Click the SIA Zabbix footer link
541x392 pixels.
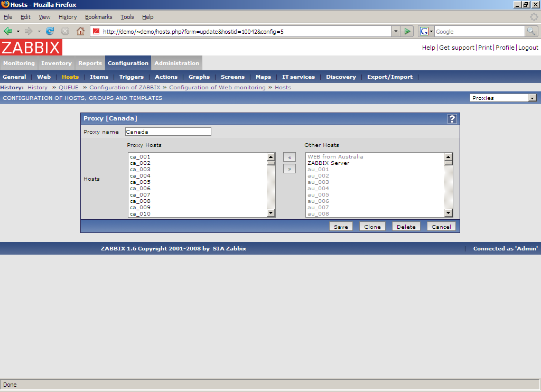point(229,248)
